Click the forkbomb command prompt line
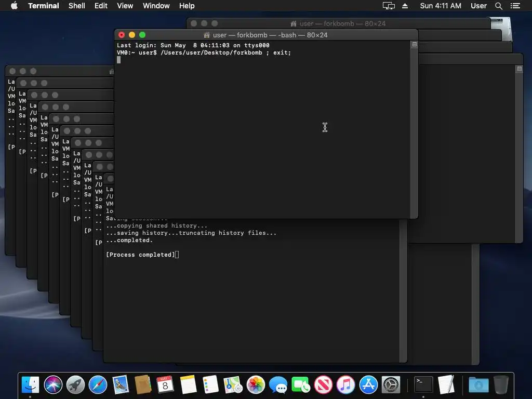Image resolution: width=532 pixels, height=399 pixels. pyautogui.click(x=204, y=52)
